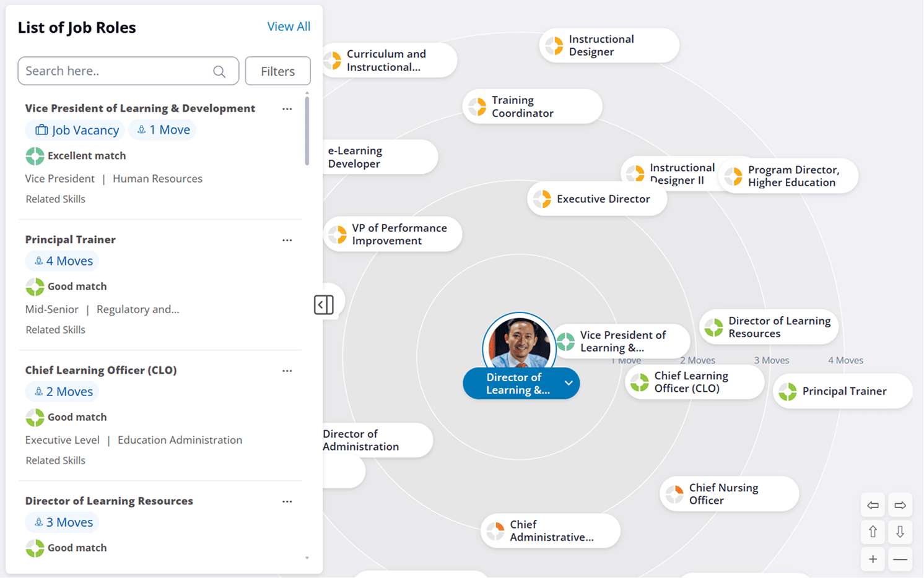Pan the map right with the arrow icon
The width and height of the screenshot is (924, 578).
900,504
